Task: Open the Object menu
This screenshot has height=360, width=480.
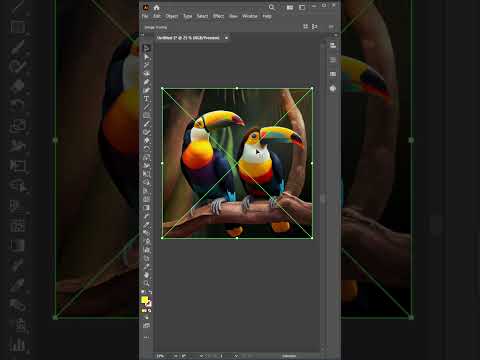Action: point(172,16)
